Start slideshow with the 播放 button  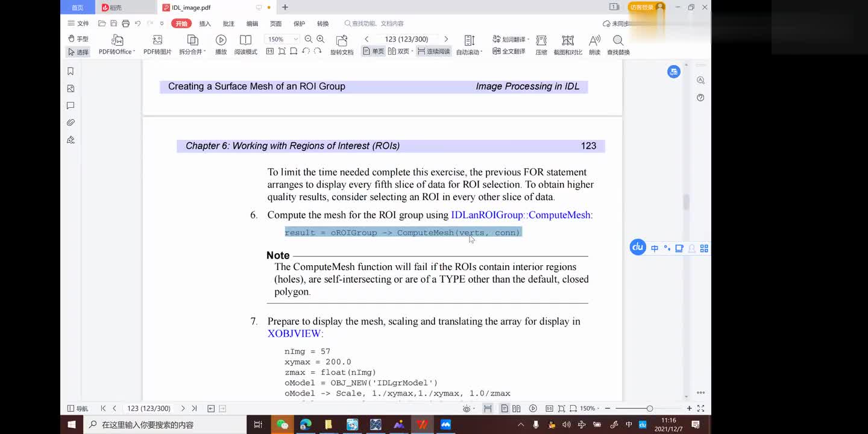[x=221, y=45]
